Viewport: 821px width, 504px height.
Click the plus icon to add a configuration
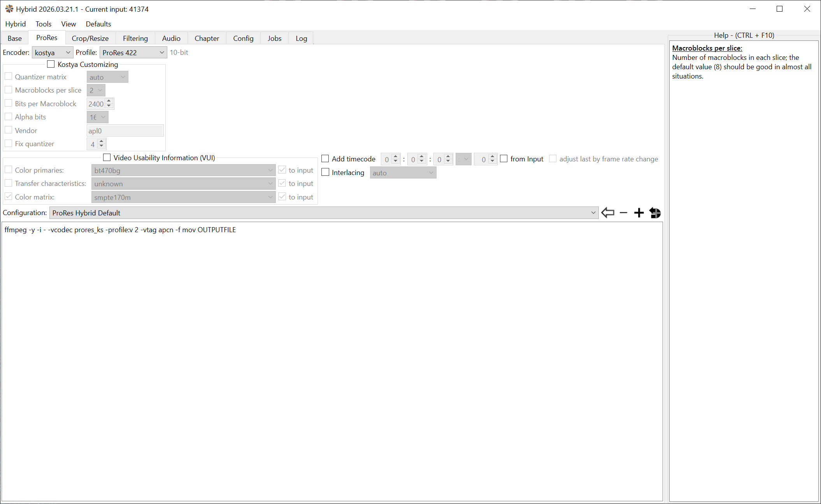click(x=639, y=213)
